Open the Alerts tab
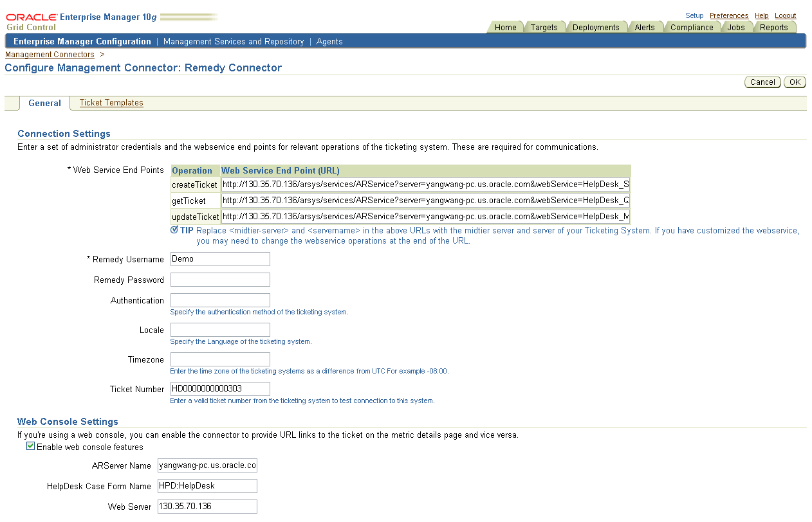This screenshot has height=522, width=812. pyautogui.click(x=644, y=28)
